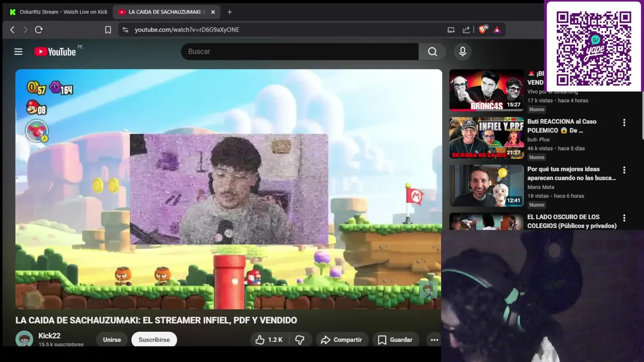Image resolution: width=644 pixels, height=362 pixels.
Task: Click the main video player
Action: (228, 189)
